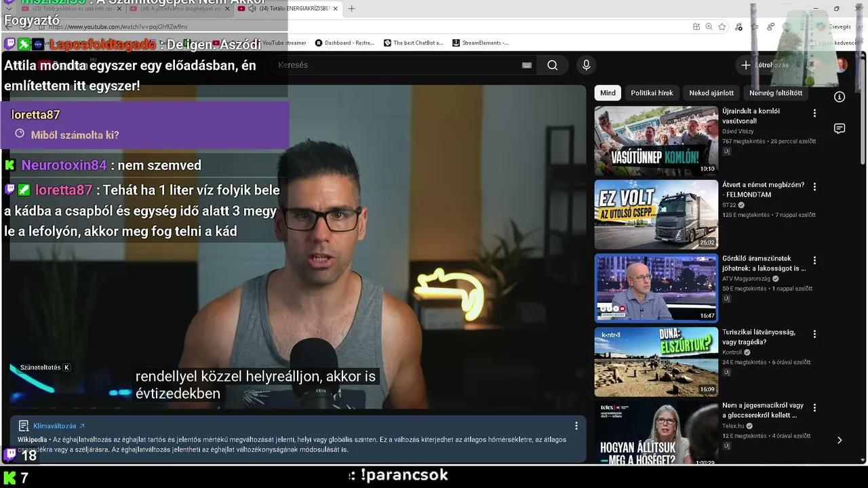Open the Klímaváltozás info panel options menu
868x488 pixels.
pyautogui.click(x=576, y=426)
